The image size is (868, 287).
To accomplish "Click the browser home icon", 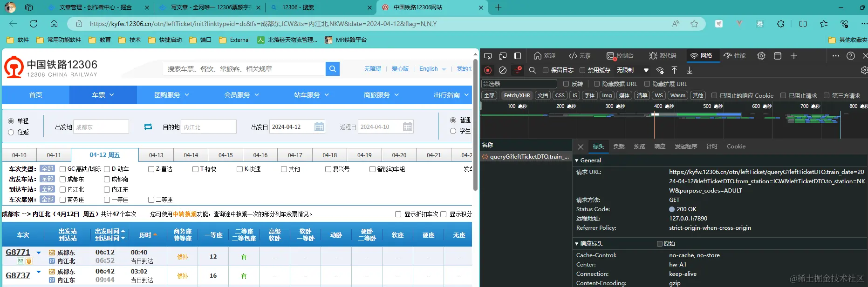I will pos(54,24).
